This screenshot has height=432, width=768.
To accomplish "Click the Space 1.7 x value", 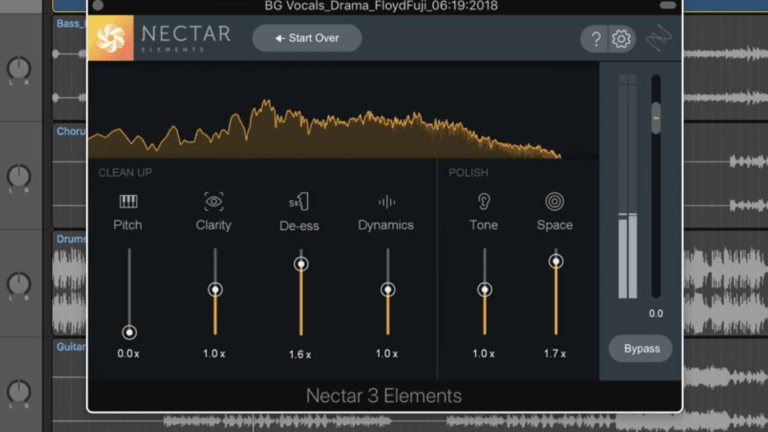I will point(554,354).
